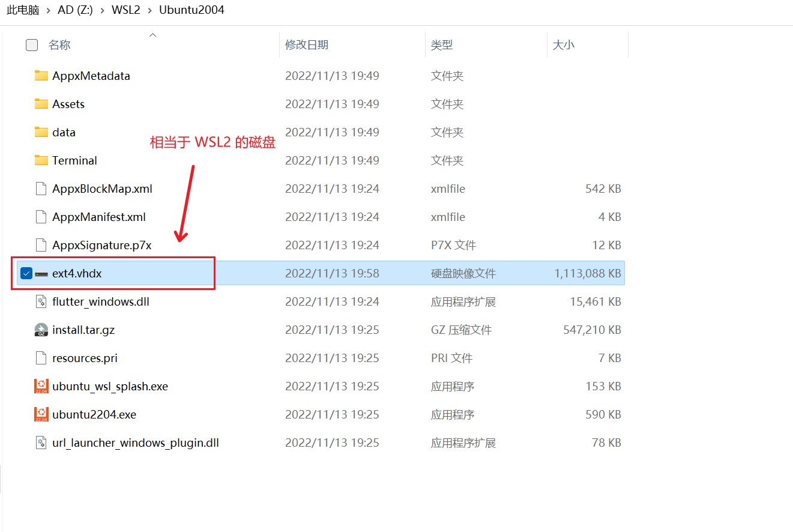Select the Terminal folder name
Screen dimensions: 793x532
(74, 160)
